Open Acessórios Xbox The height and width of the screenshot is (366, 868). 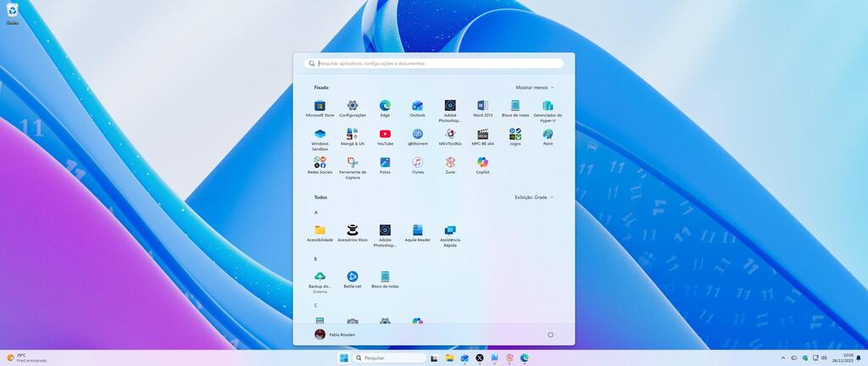click(x=353, y=233)
